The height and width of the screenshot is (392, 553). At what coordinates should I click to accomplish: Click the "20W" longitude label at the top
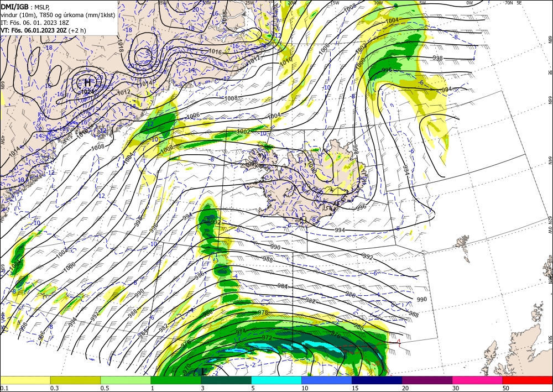point(292,3)
